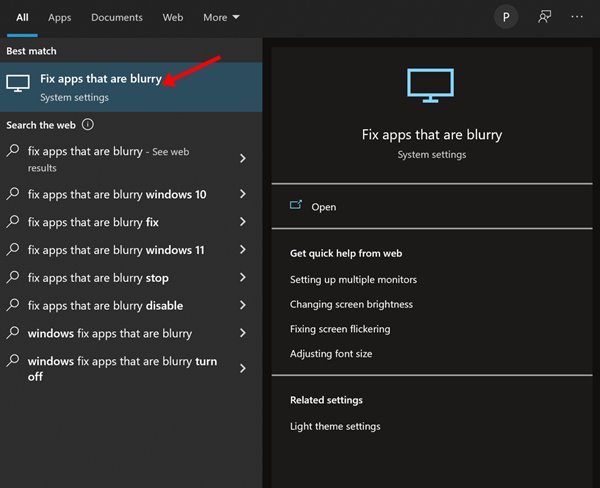Image resolution: width=600 pixels, height=488 pixels.
Task: Switch to the Web tab
Action: point(173,17)
